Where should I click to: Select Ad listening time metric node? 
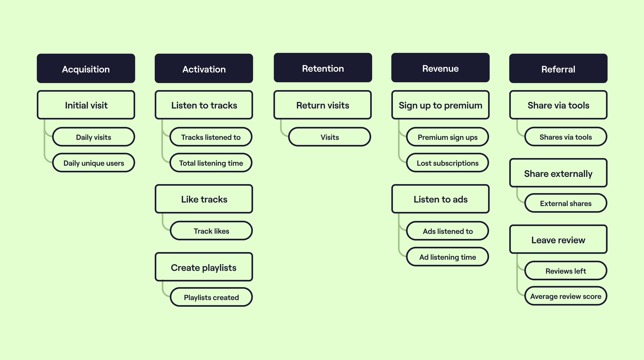[x=447, y=257]
